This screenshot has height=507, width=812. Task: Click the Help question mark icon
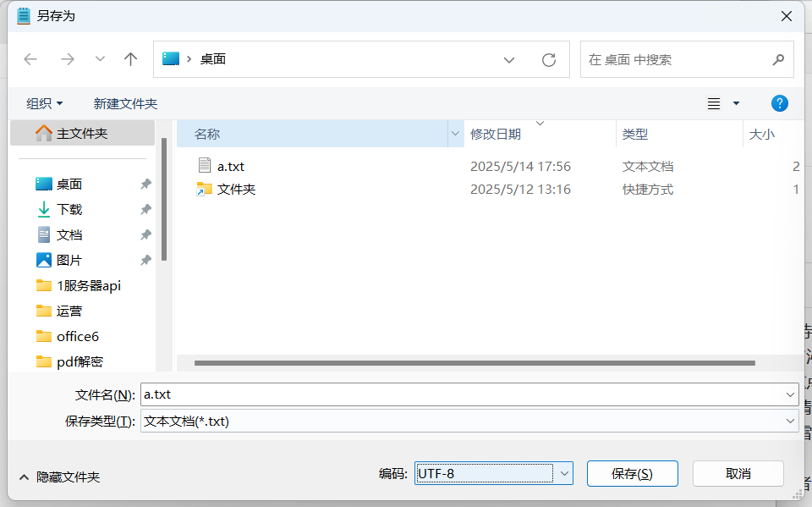click(778, 102)
